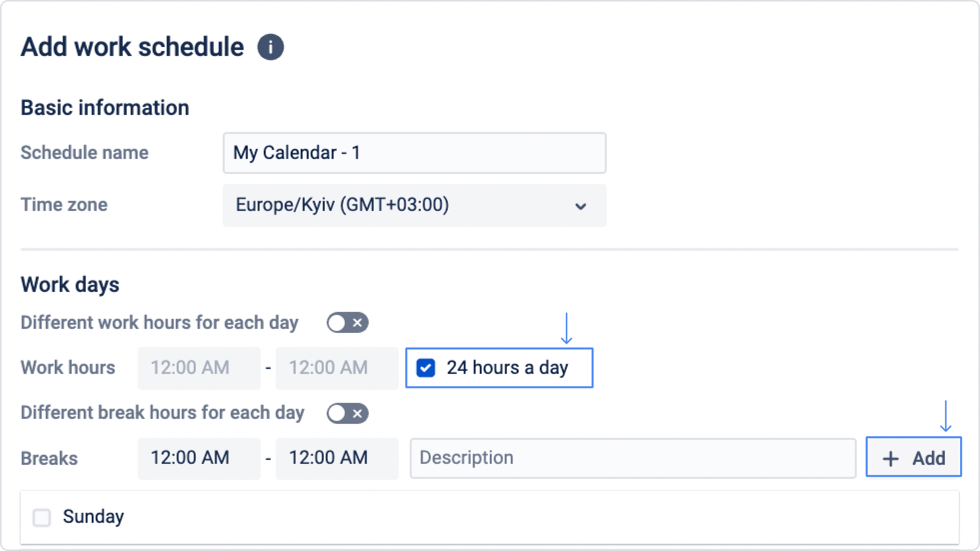Click the Sunday day label
Image resolution: width=980 pixels, height=551 pixels.
click(93, 516)
